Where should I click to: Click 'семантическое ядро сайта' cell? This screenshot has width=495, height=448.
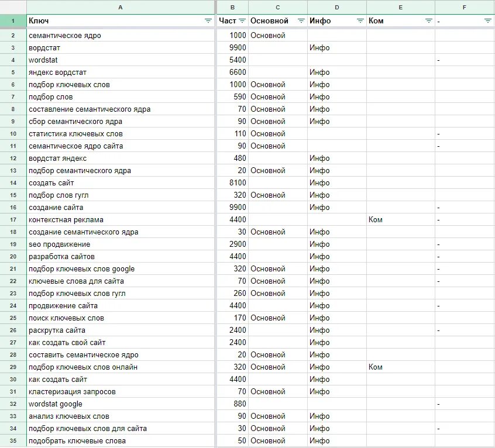121,146
